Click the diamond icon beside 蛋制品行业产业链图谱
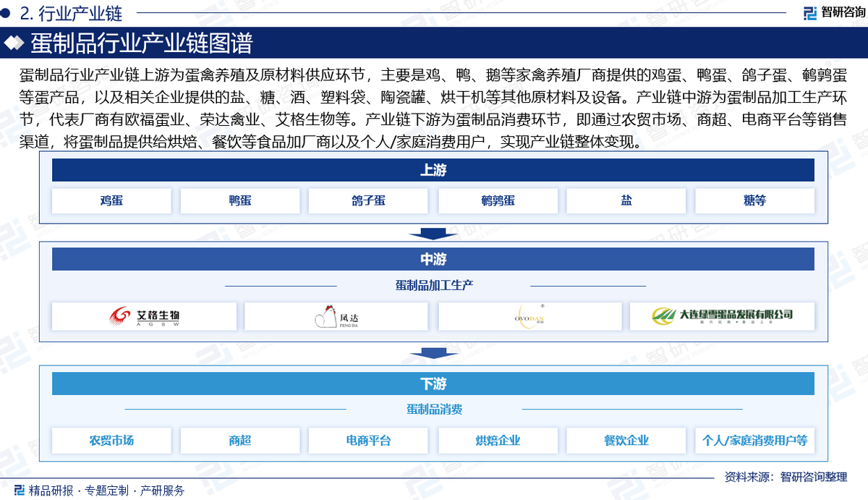Image resolution: width=868 pixels, height=500 pixels. [14, 43]
